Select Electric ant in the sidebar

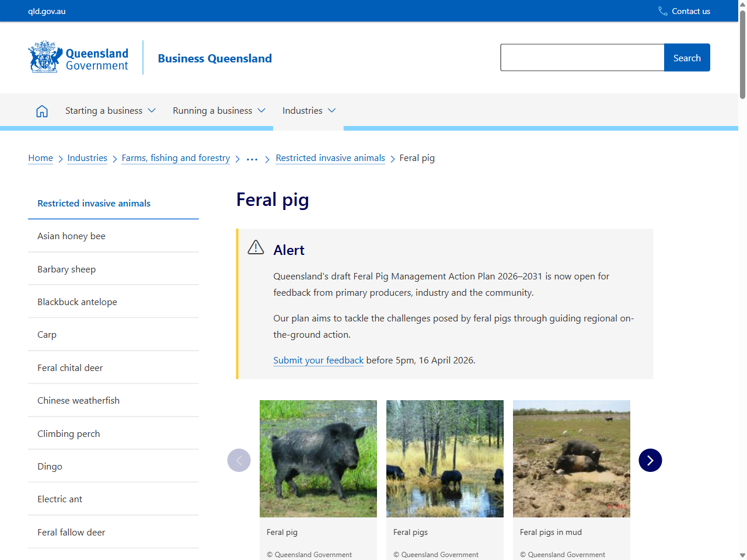click(60, 499)
